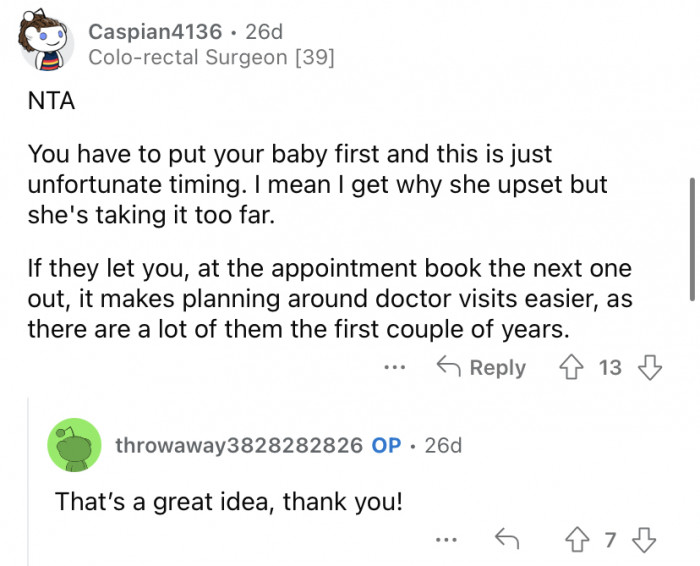700x566 pixels.
Task: Open more options on OP's reply
Action: (x=446, y=541)
